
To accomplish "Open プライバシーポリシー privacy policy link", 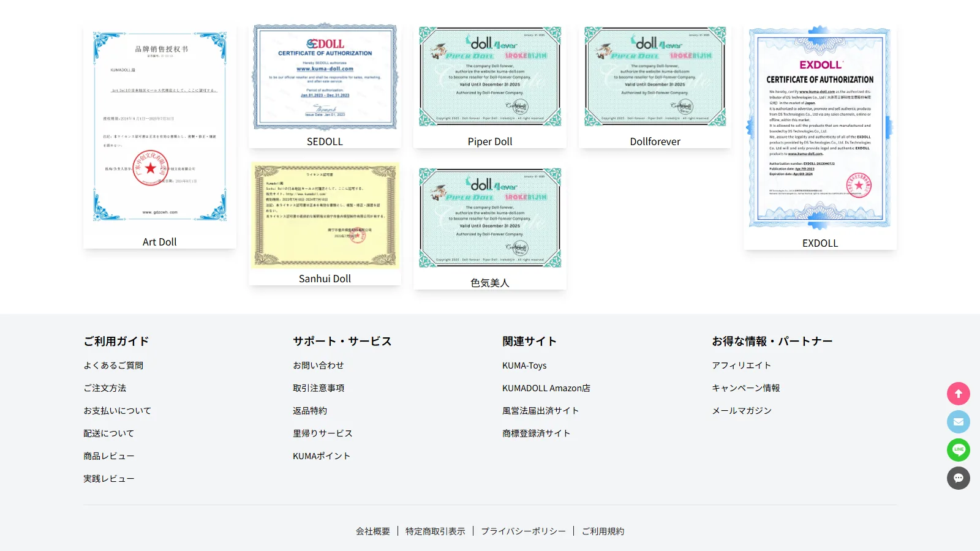I will (x=524, y=531).
